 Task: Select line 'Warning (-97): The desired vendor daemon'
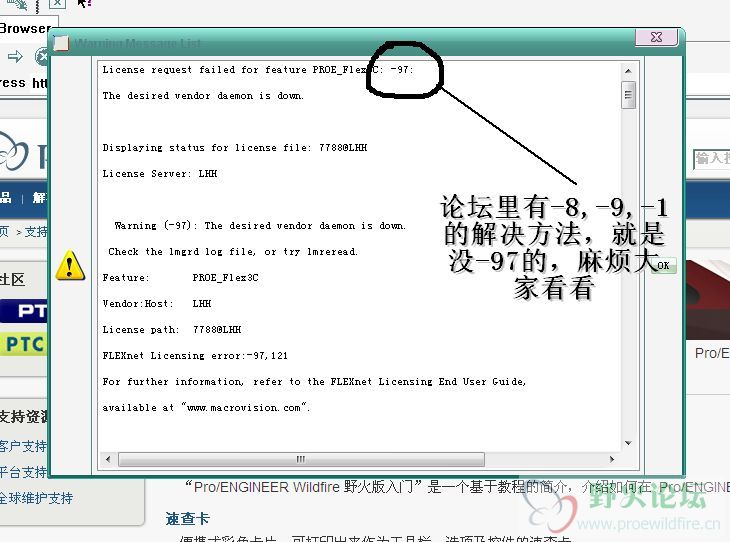tap(260, 226)
